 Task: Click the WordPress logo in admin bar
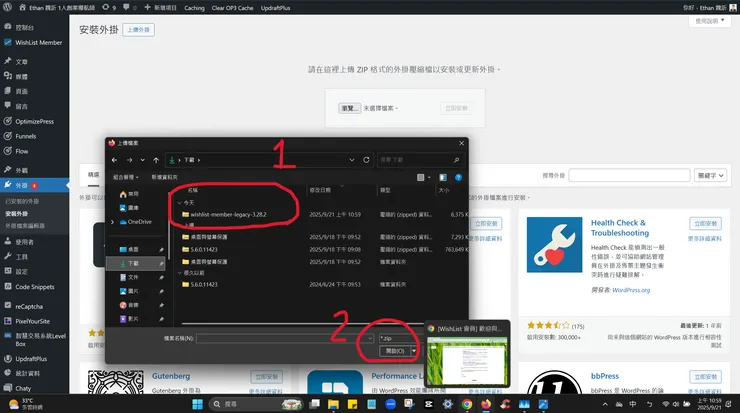pyautogui.click(x=8, y=8)
